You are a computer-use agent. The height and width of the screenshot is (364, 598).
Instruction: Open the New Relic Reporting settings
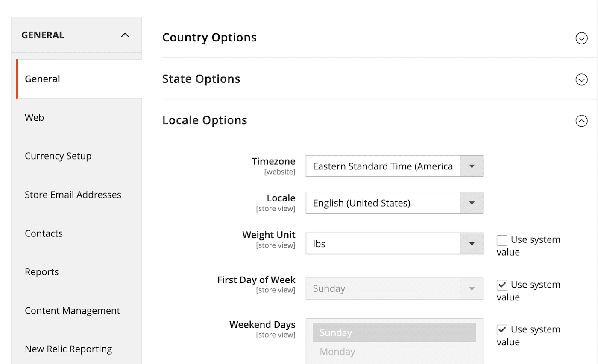[x=68, y=349]
